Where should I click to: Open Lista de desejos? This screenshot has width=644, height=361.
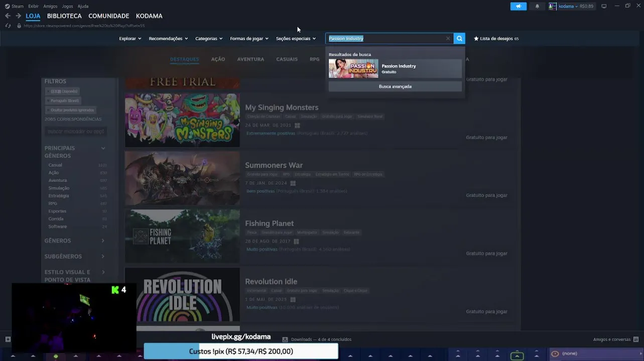click(x=496, y=39)
